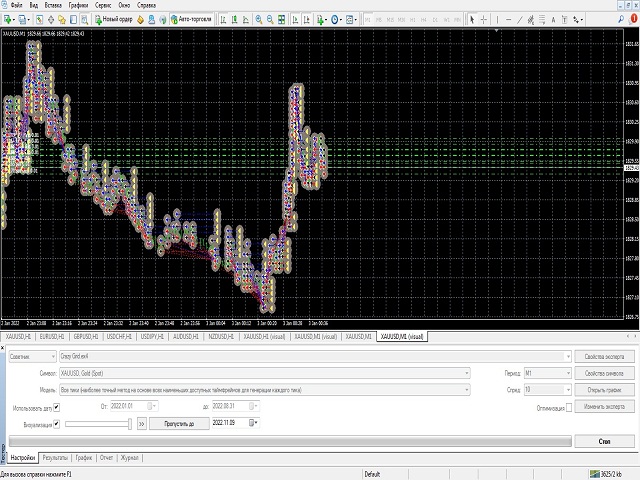
Task: Expand the Crazy Grid.ex4 expert dropdown
Action: (x=567, y=356)
